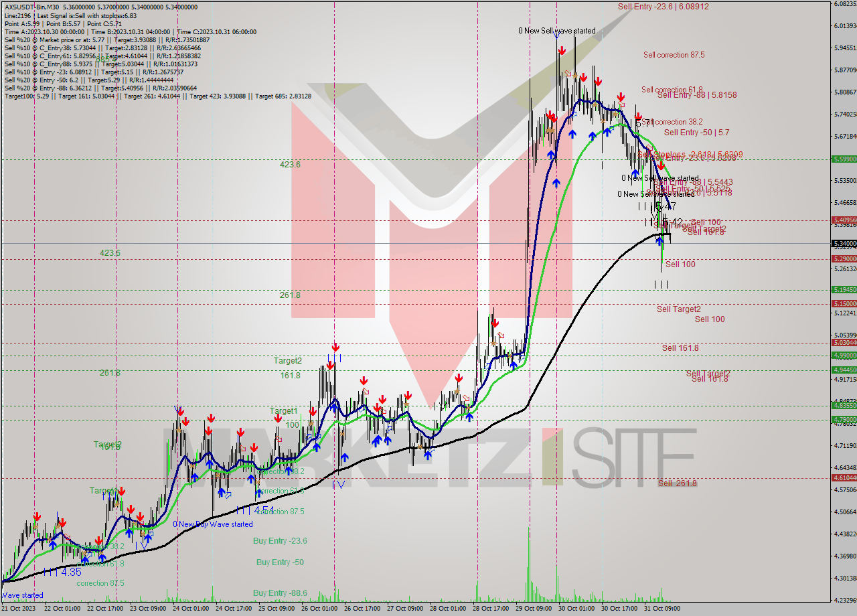Select the 'Last Signal is:Sell with stoploss:6.83' line
Image resolution: width=857 pixels, height=616 pixels.
point(86,15)
